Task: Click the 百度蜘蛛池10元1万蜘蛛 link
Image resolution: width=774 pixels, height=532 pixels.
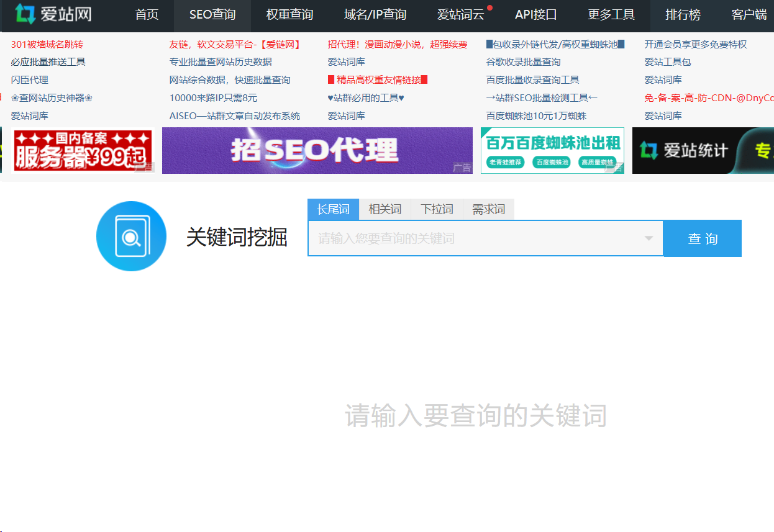Action: pyautogui.click(x=536, y=115)
